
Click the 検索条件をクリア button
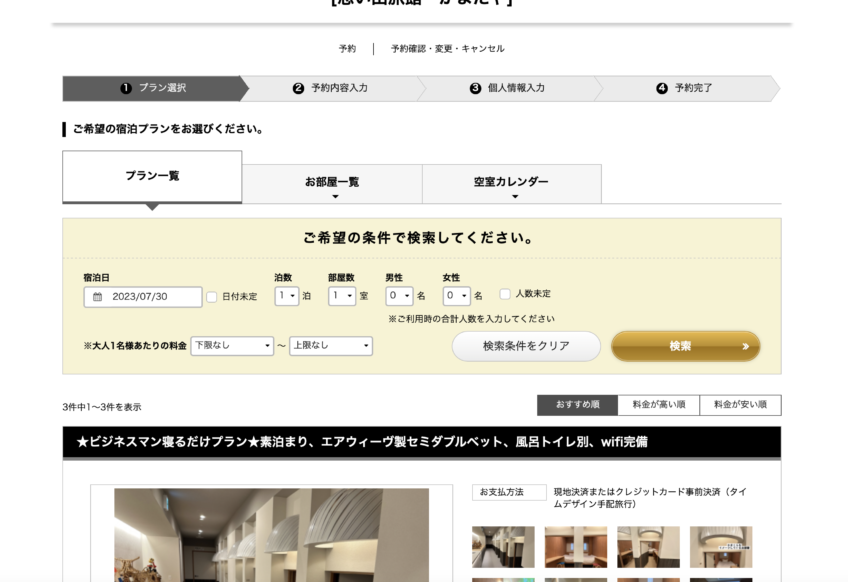(526, 346)
